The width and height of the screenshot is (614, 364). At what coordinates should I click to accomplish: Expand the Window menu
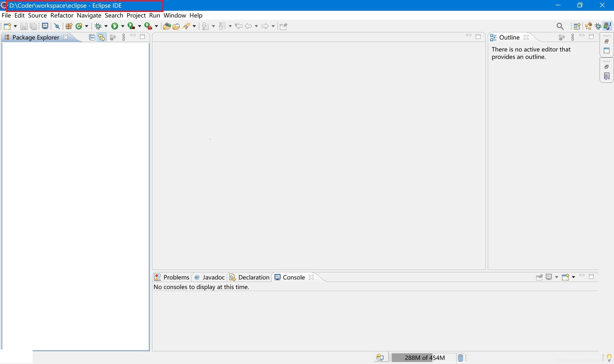pyautogui.click(x=174, y=15)
